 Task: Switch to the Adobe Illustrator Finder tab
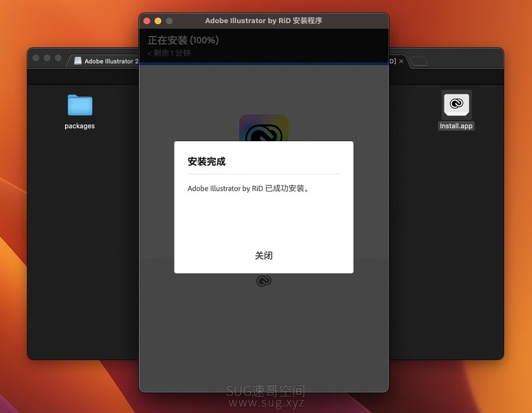(105, 61)
